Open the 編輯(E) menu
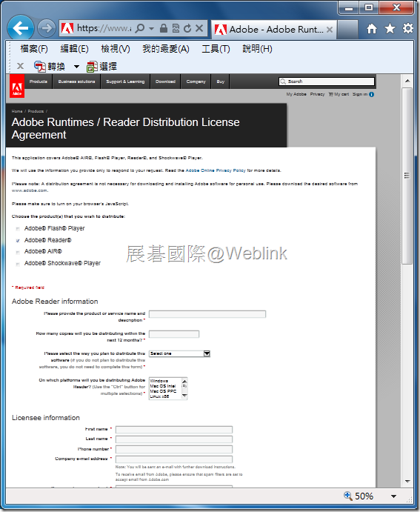The width and height of the screenshot is (420, 512). tap(74, 49)
